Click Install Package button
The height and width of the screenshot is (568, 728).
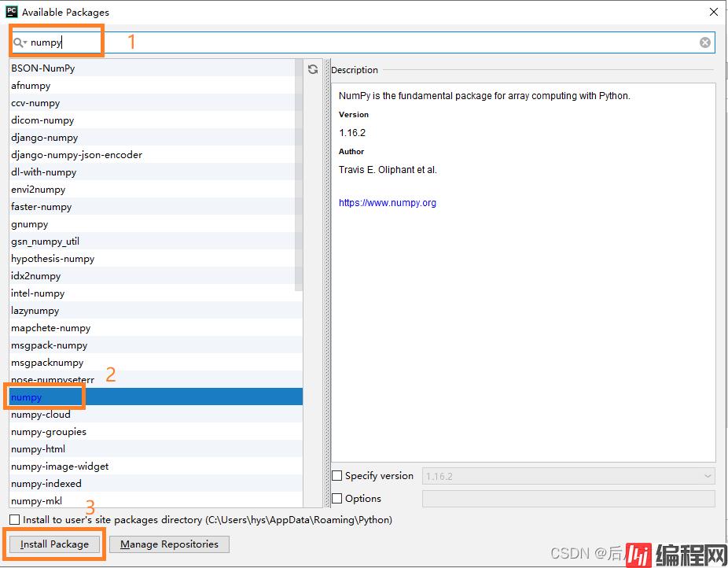54,544
